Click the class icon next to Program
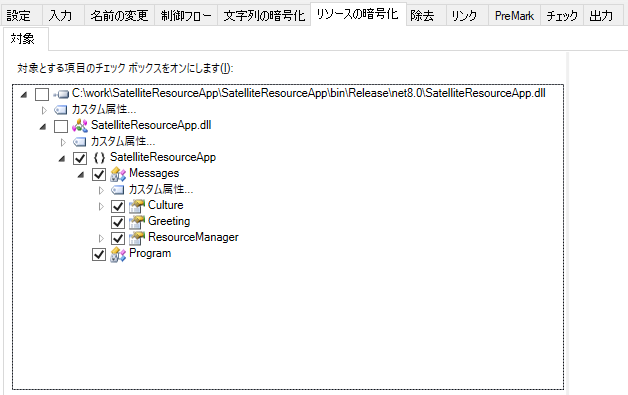The height and width of the screenshot is (395, 628). (x=118, y=254)
